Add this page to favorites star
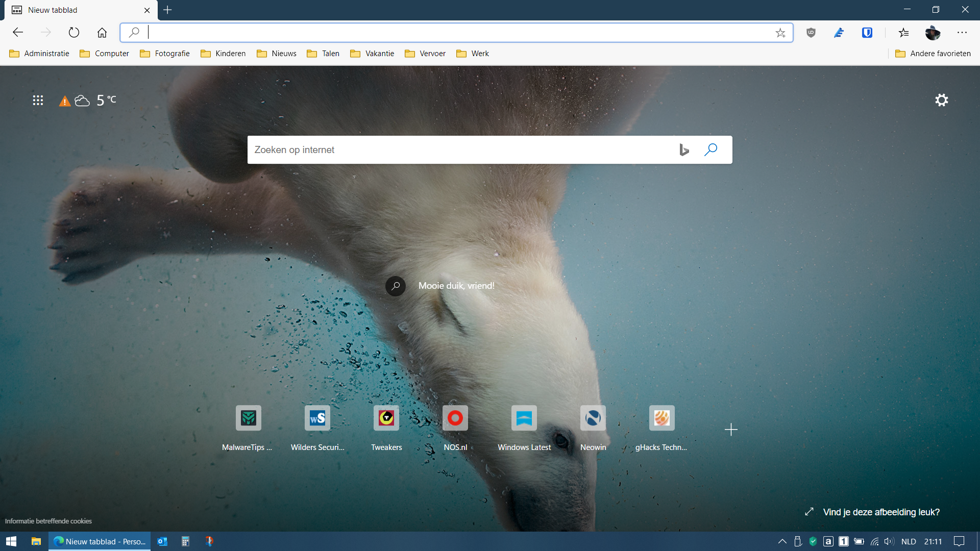Image resolution: width=980 pixels, height=551 pixels. click(x=780, y=33)
